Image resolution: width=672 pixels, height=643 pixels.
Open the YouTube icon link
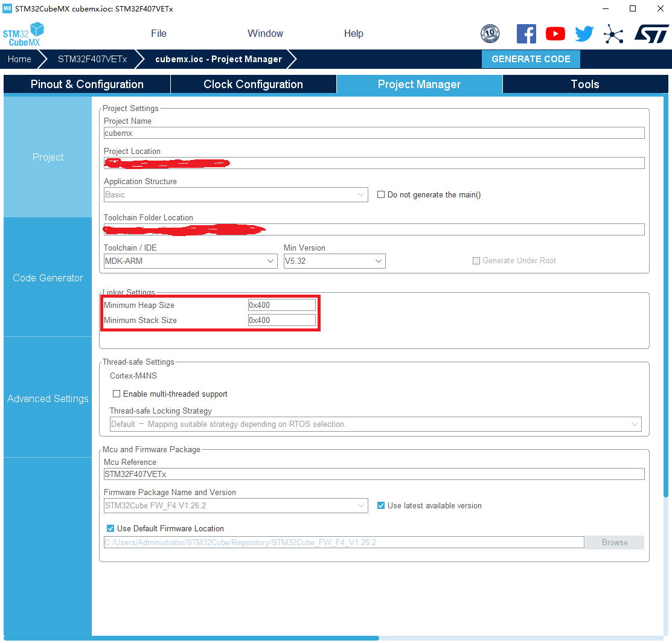(555, 33)
